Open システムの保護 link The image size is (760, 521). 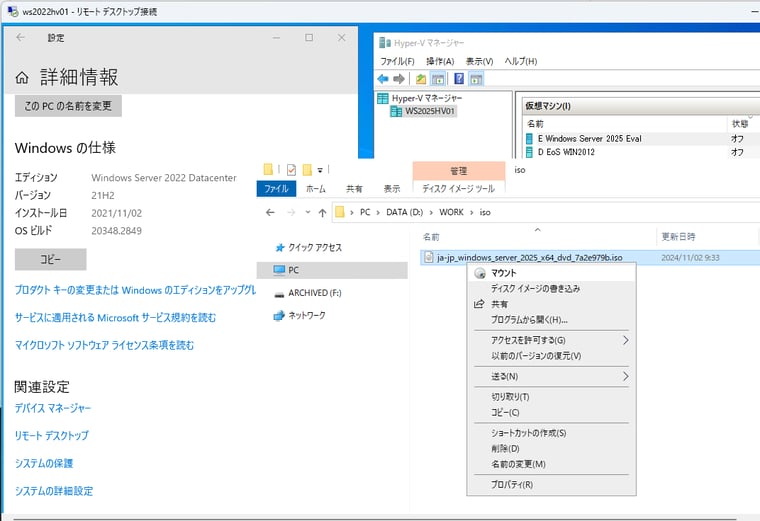coord(44,463)
